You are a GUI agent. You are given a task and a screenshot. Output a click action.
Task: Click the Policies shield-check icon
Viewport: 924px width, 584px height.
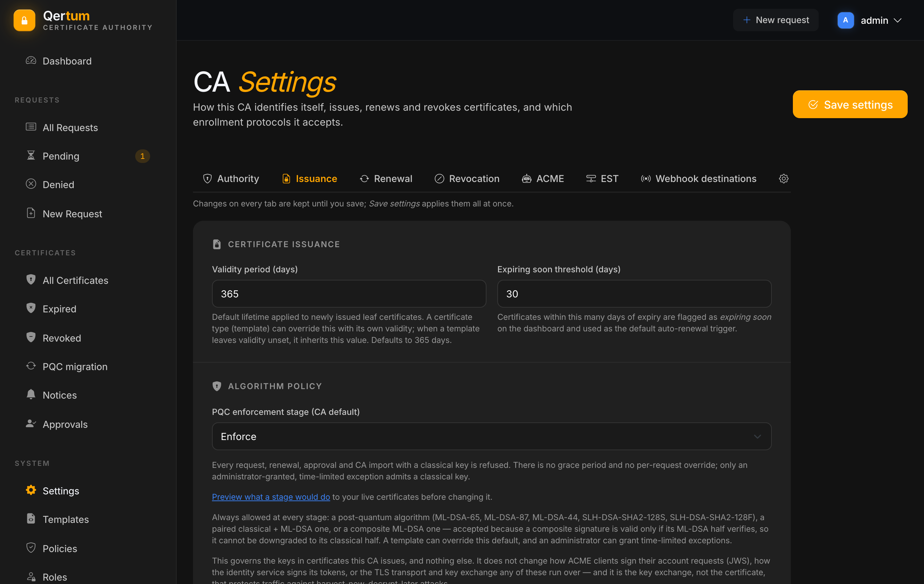pyautogui.click(x=31, y=548)
